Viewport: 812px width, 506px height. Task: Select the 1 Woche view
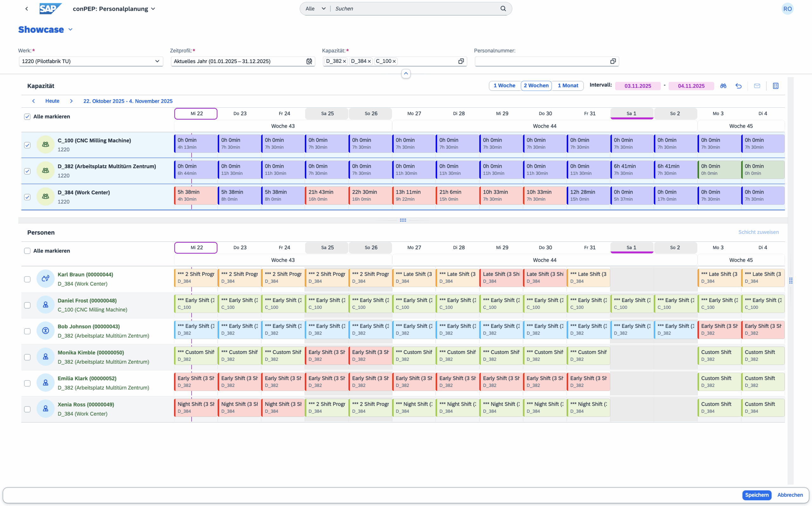click(x=504, y=86)
